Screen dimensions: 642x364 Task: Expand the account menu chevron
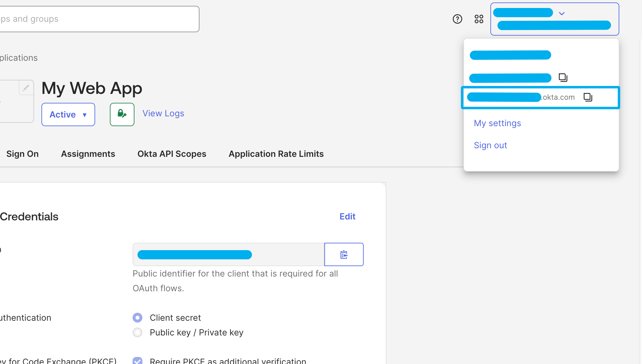point(562,13)
